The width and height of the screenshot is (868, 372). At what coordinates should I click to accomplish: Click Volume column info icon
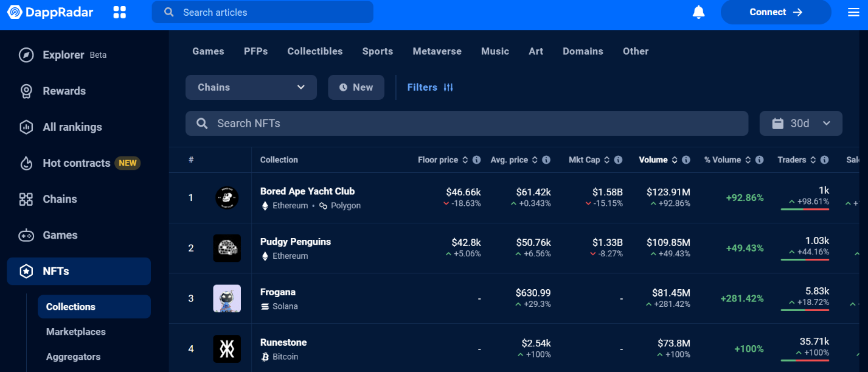(x=686, y=160)
